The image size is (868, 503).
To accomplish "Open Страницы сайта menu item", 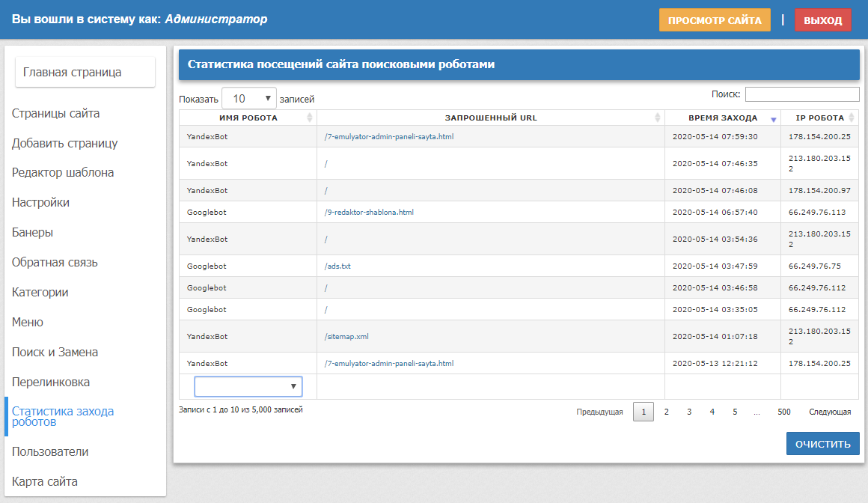I will [56, 114].
